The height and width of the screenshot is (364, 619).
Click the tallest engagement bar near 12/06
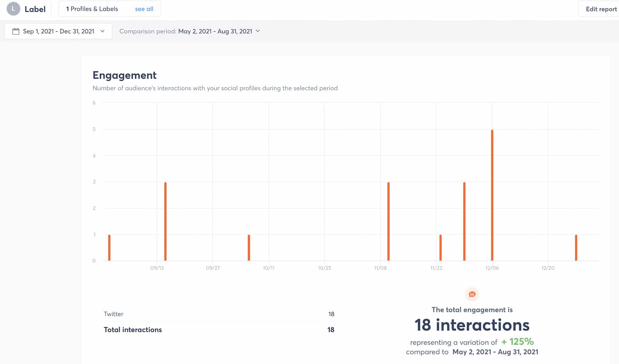(x=492, y=193)
